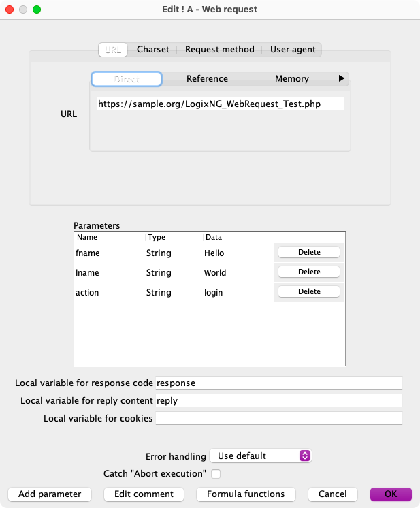Choose the Memory sub-tab
Screen dimensions: 420x508
point(291,79)
